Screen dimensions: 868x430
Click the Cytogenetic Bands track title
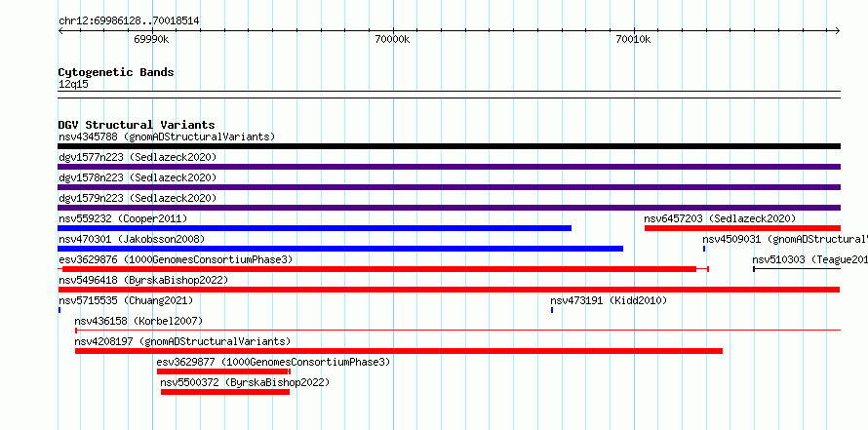point(116,72)
